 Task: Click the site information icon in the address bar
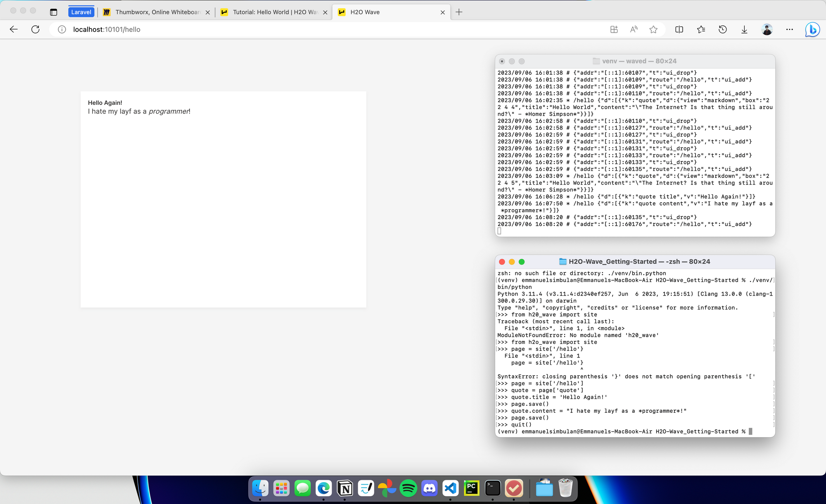pyautogui.click(x=62, y=29)
